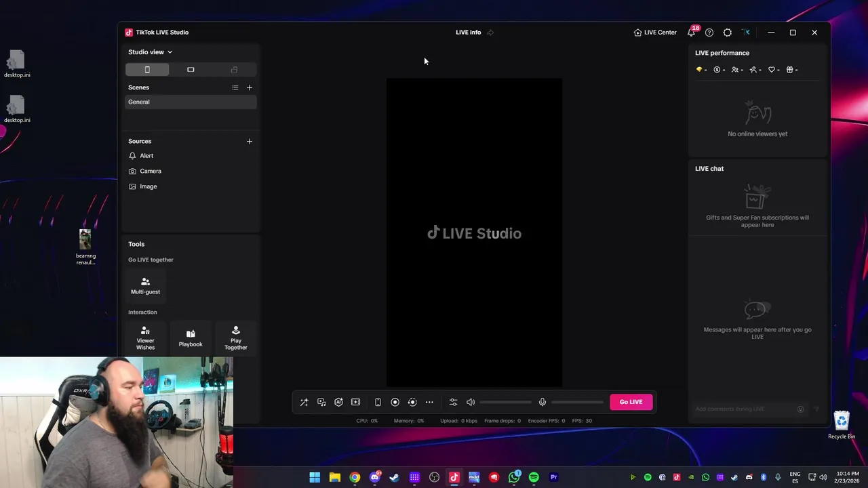Click the 'CPU: 0%' status text

click(367, 421)
